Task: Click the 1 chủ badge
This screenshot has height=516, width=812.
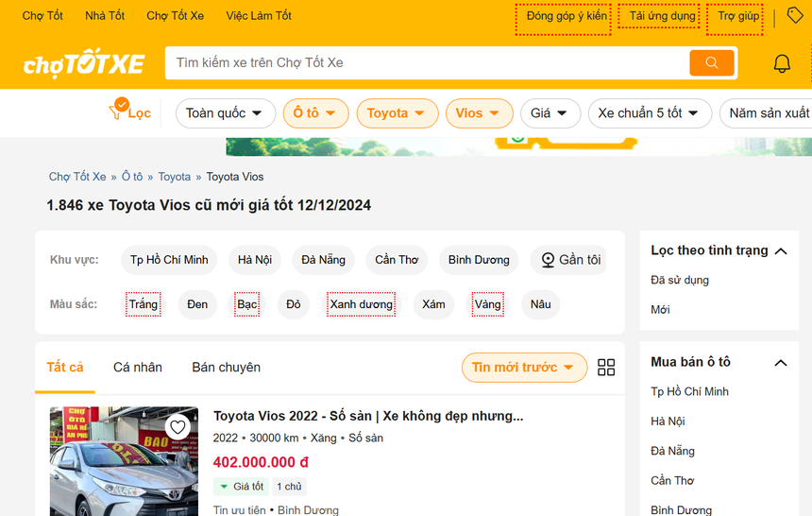Action: coord(289,487)
